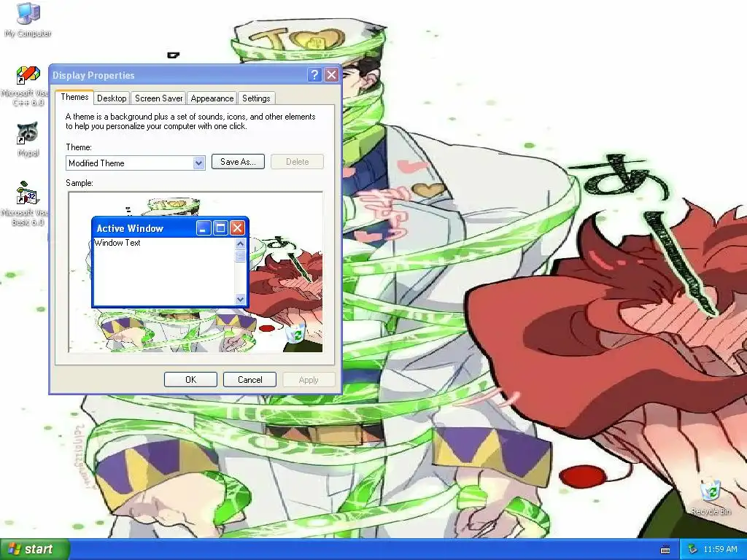This screenshot has height=560, width=747.
Task: Click the on-screen keyboard tray icon
Action: point(665,550)
